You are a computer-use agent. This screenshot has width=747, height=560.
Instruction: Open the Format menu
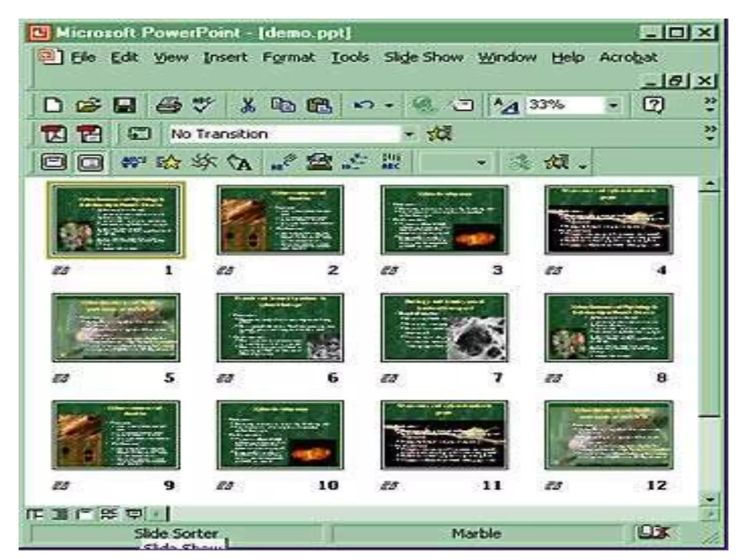coord(289,58)
